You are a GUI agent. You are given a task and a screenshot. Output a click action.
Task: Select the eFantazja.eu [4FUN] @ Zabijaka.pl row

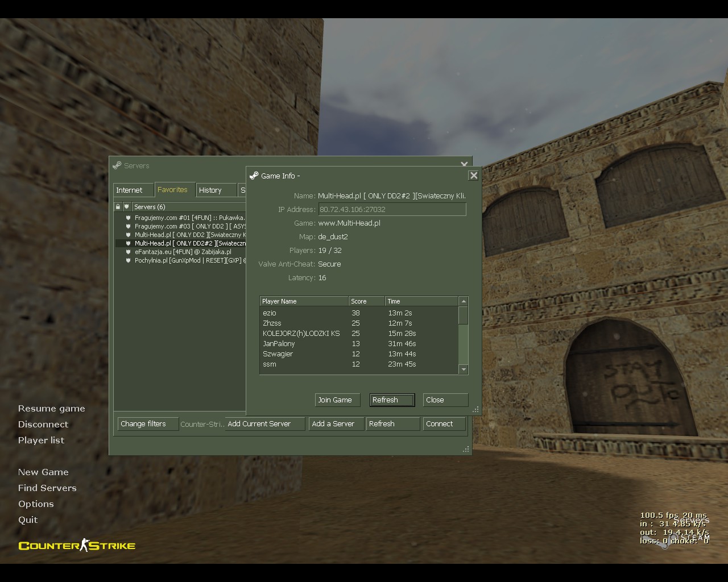click(180, 252)
